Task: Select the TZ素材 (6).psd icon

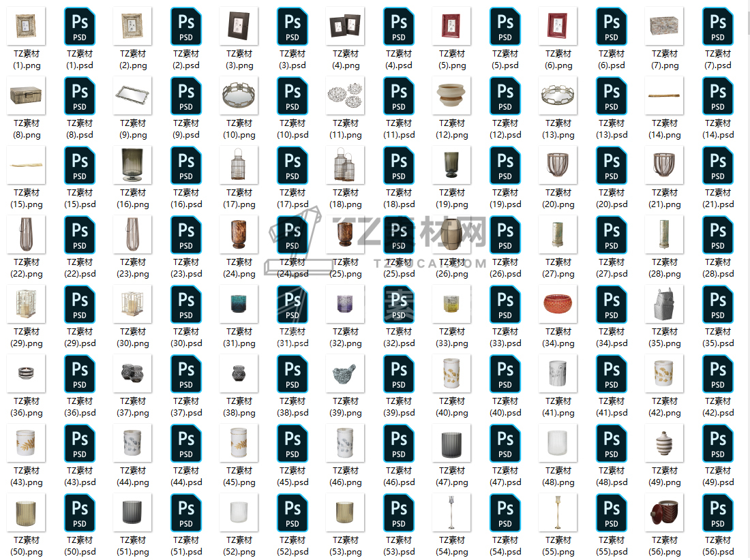Action: pos(612,27)
